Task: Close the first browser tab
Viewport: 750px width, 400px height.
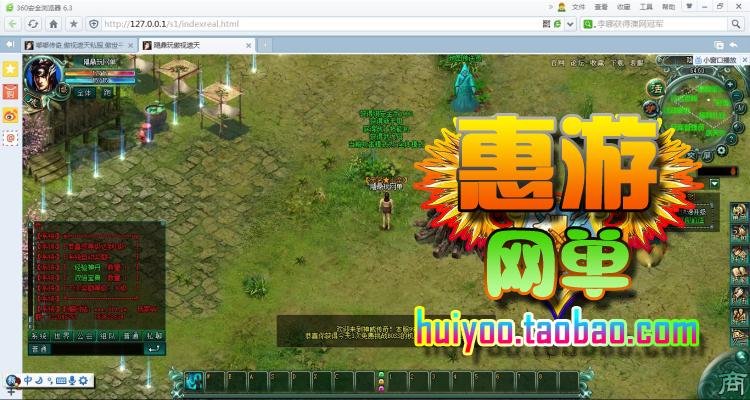Action: [x=130, y=45]
